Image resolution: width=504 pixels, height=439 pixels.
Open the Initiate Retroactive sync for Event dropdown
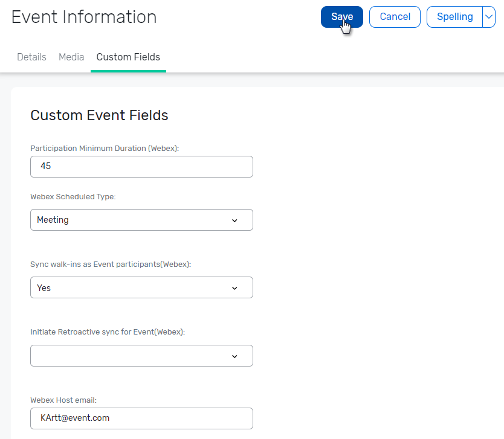click(141, 356)
